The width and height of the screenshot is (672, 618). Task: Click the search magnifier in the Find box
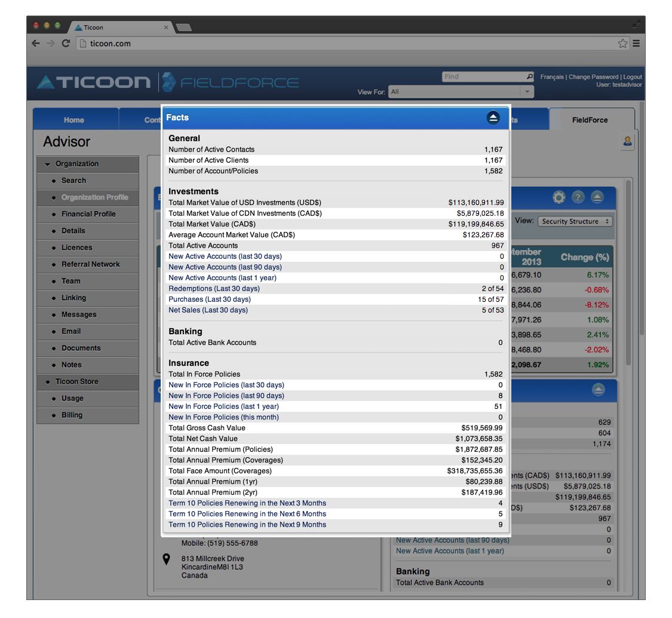coord(530,77)
